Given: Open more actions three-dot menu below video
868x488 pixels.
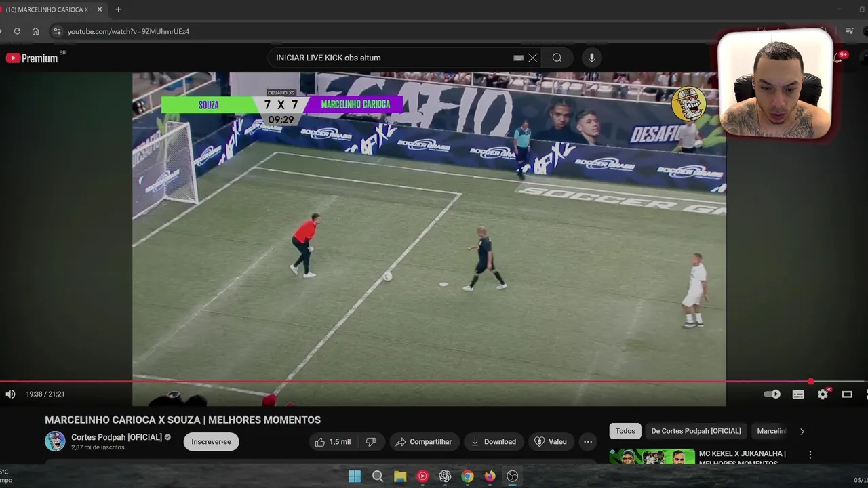Looking at the screenshot, I should tap(588, 442).
